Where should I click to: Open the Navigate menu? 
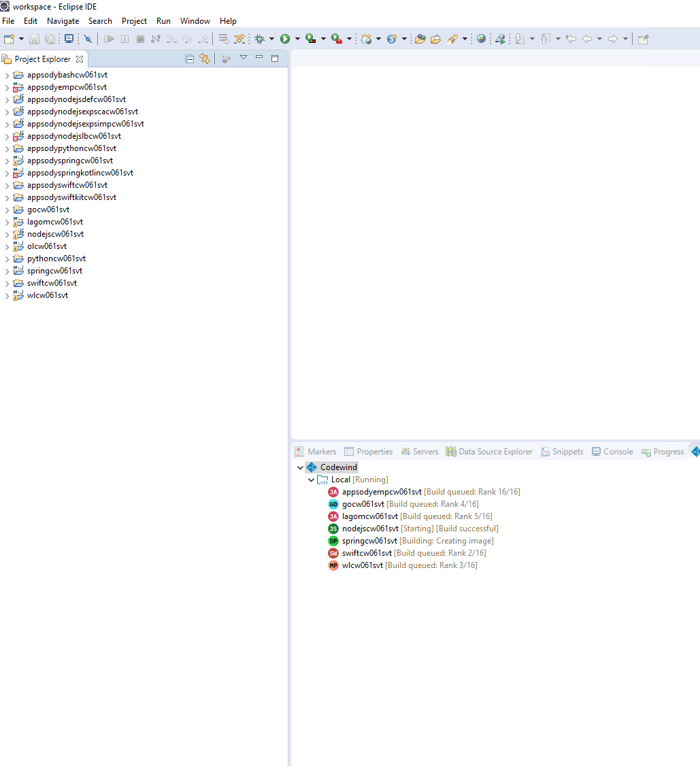click(63, 20)
